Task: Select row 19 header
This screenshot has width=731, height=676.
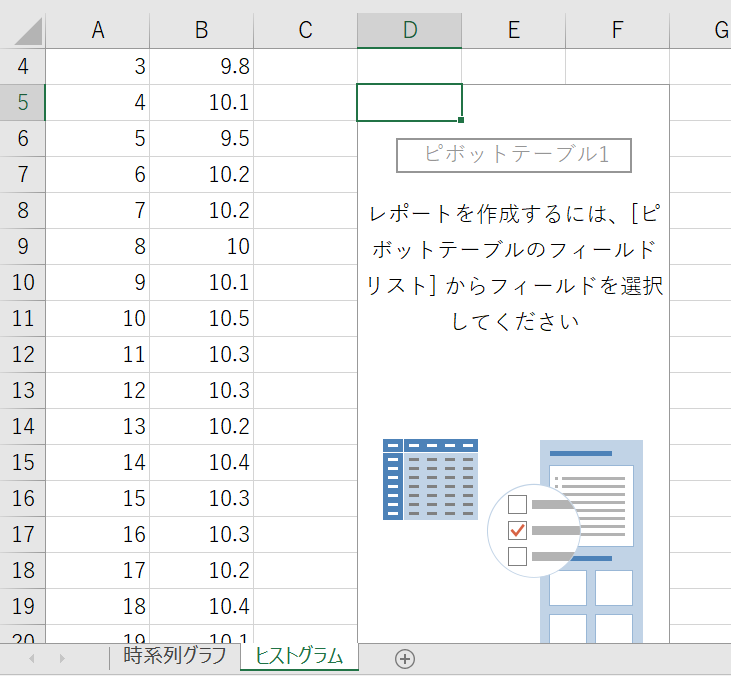Action: point(22,606)
